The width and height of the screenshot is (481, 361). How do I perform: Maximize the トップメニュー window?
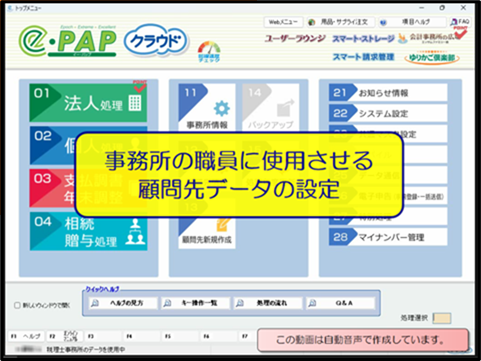pos(442,8)
